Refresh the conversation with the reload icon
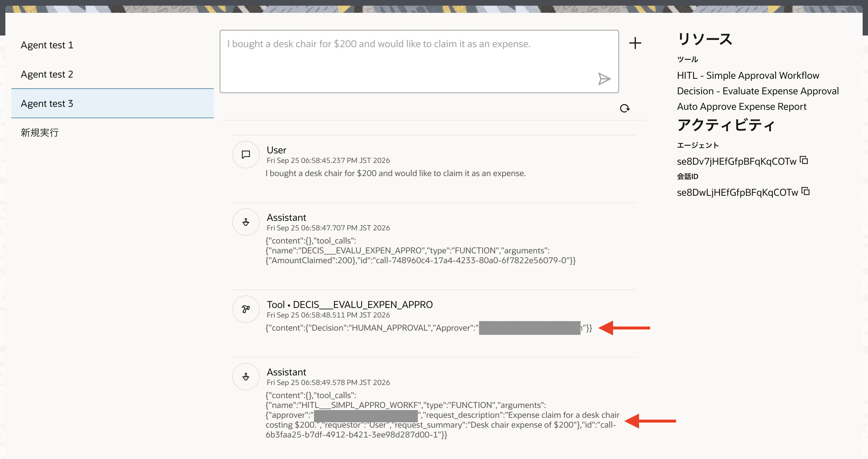The width and height of the screenshot is (868, 459). (x=625, y=108)
